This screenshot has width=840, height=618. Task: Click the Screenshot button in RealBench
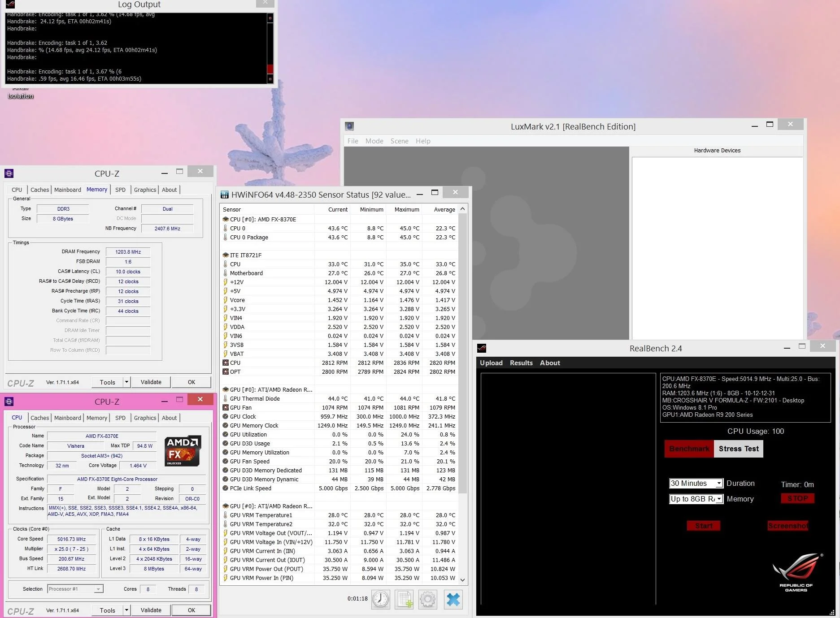pos(788,526)
